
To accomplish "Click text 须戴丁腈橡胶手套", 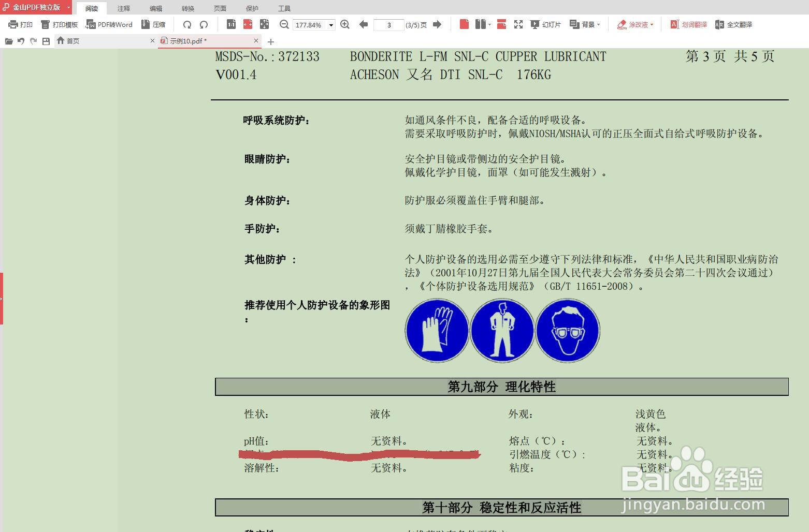I will [449, 229].
